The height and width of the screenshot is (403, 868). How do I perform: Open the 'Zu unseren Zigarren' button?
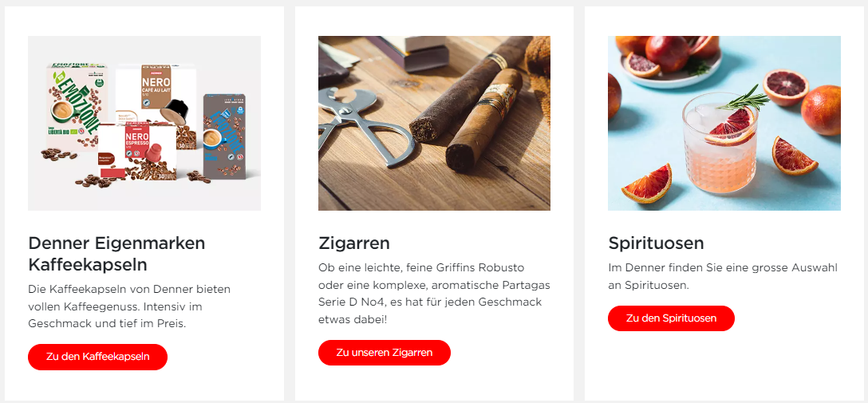click(x=385, y=353)
